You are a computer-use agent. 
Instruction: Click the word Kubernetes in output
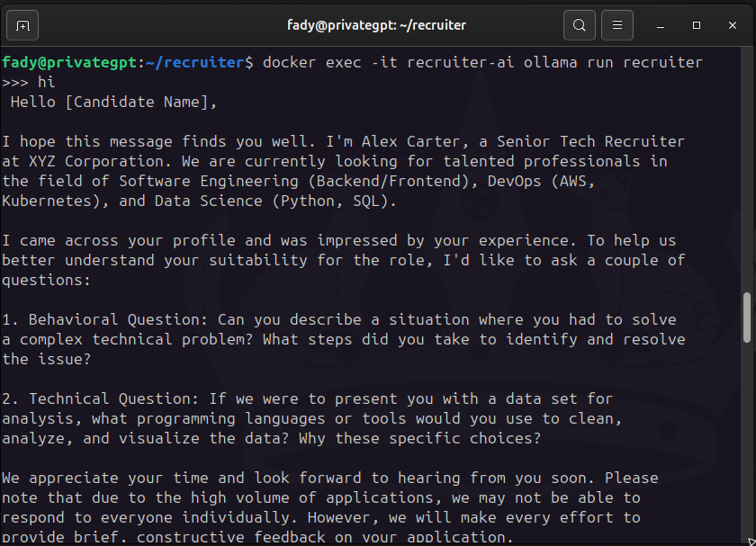pyautogui.click(x=46, y=201)
